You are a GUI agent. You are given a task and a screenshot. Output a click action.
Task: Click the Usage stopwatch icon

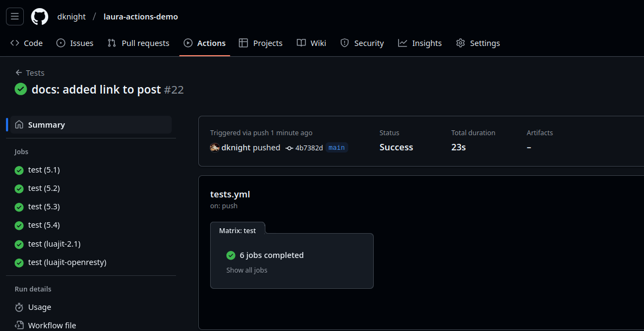(x=19, y=307)
